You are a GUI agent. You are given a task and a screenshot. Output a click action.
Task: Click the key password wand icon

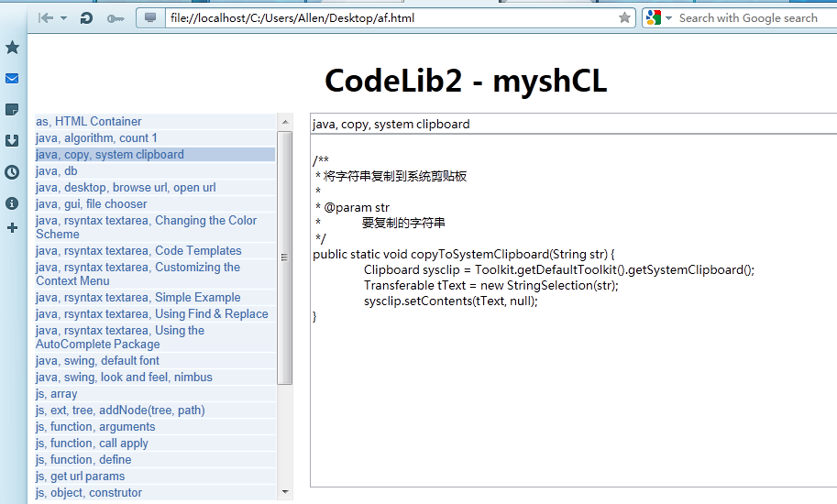pos(115,18)
